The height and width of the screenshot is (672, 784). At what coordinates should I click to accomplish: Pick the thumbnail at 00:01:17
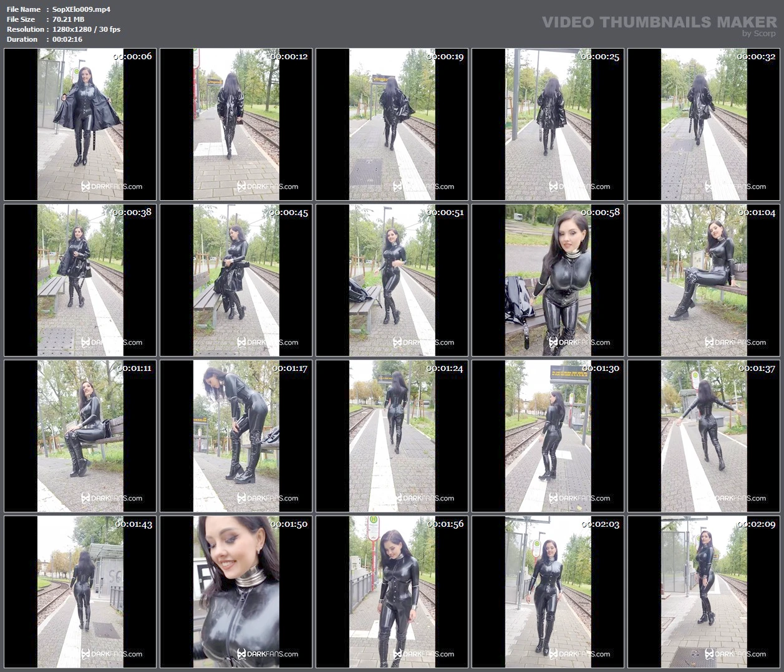236,436
